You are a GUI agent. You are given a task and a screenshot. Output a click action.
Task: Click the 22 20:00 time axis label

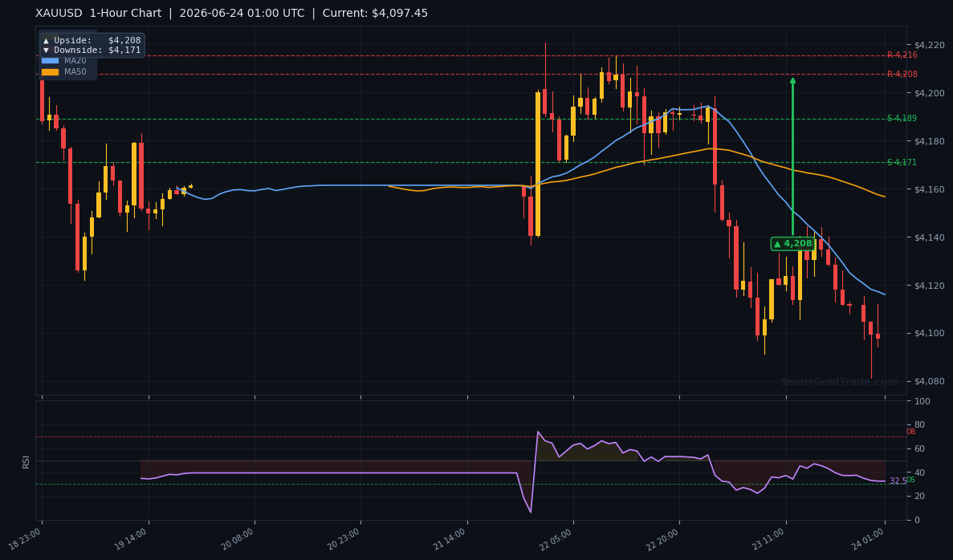point(663,538)
